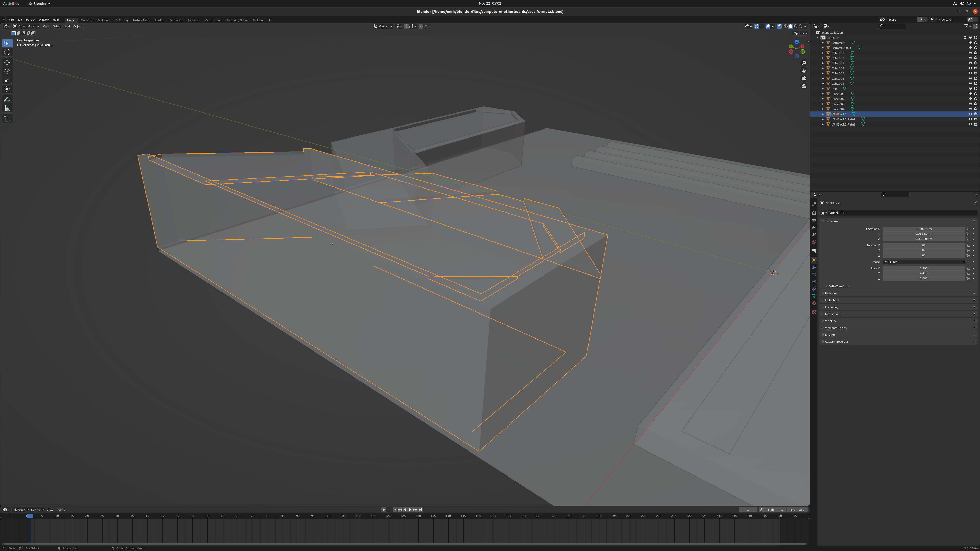Toggle viewport overlays button
Image resolution: width=980 pixels, height=551 pixels.
click(768, 26)
